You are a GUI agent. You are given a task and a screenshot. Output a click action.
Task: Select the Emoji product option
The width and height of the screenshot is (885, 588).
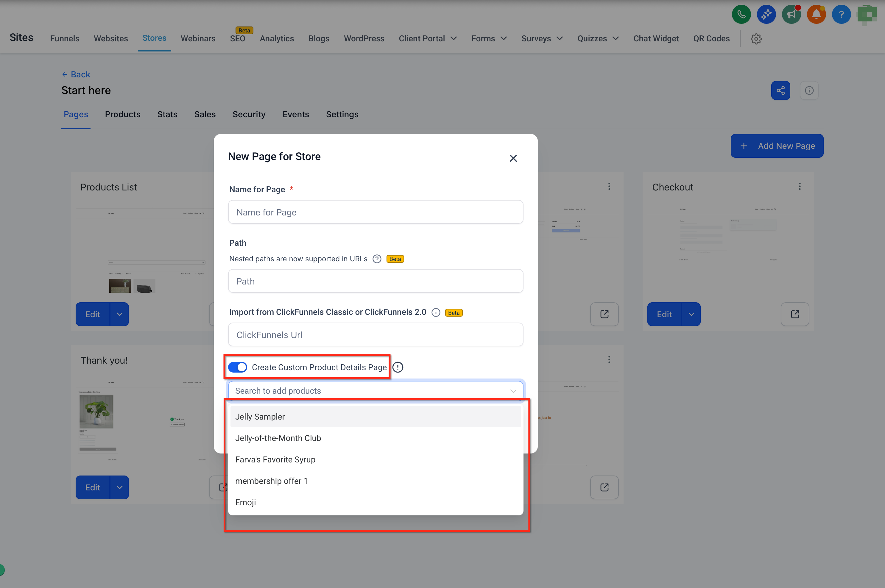(x=375, y=502)
